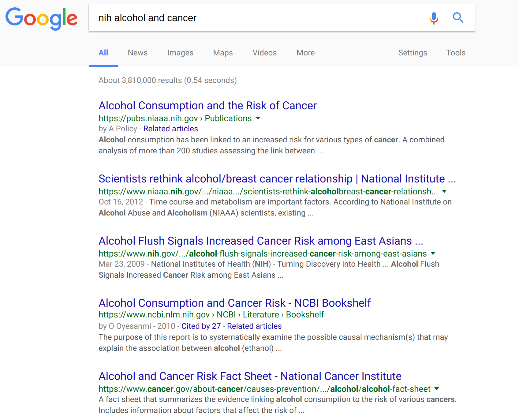
Task: Open the Videos tab
Action: pos(265,53)
